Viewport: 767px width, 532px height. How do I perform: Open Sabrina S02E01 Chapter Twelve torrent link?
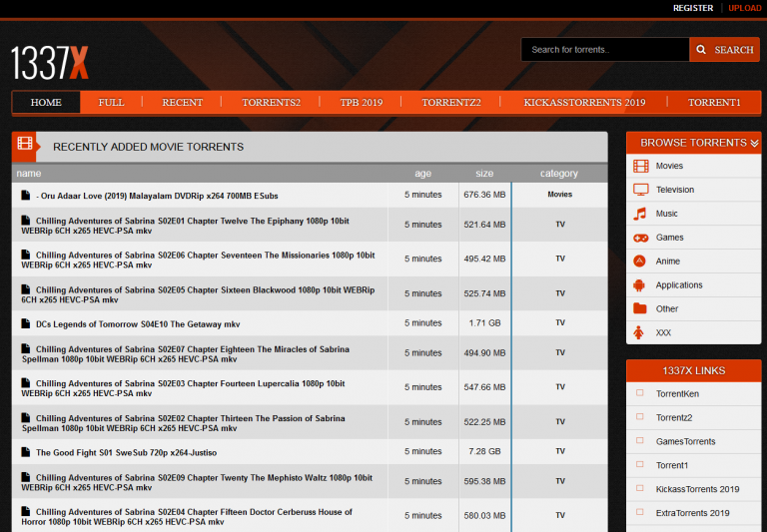tap(185, 226)
